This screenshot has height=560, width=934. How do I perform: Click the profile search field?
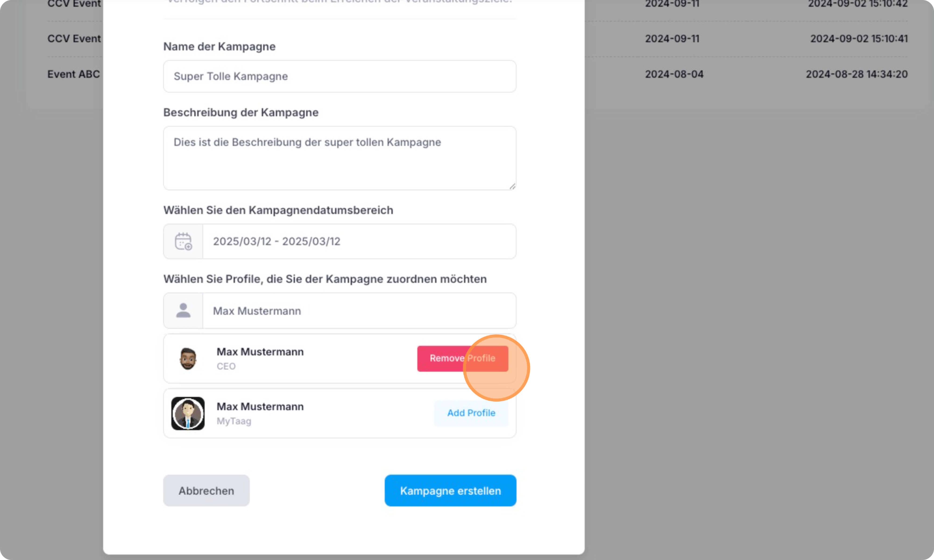click(x=359, y=311)
